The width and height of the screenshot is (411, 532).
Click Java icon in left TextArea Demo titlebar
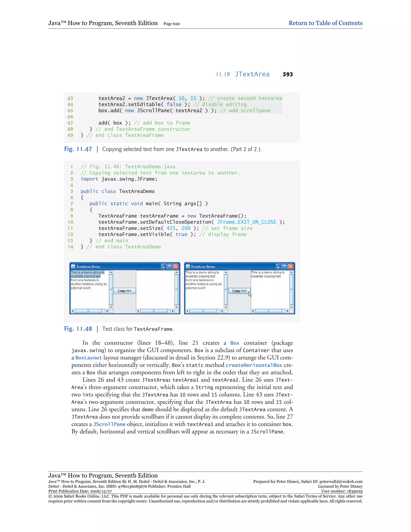coord(73,266)
